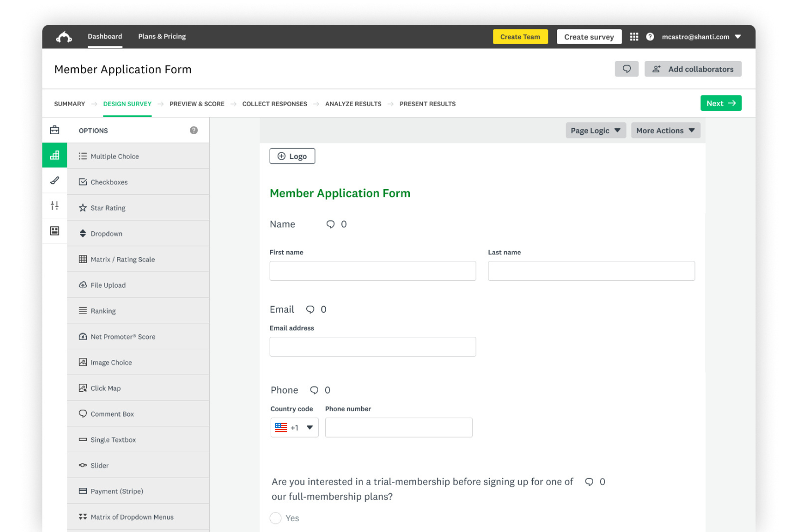
Task: Add a Ranking question type
Action: click(x=138, y=310)
